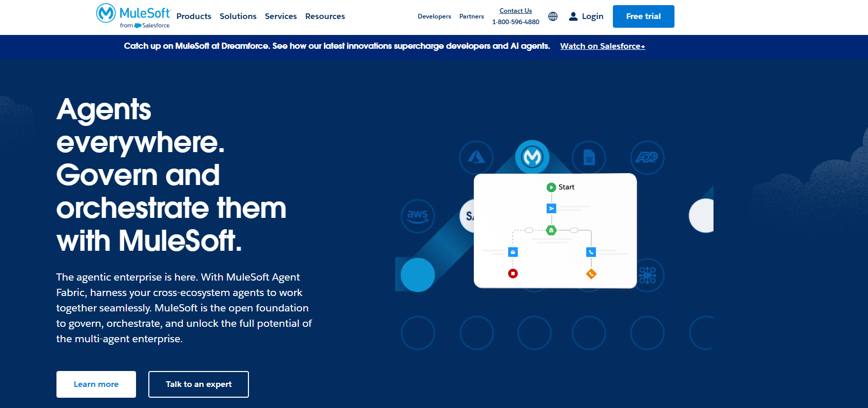Click the red stop icon in the flow

[513, 273]
